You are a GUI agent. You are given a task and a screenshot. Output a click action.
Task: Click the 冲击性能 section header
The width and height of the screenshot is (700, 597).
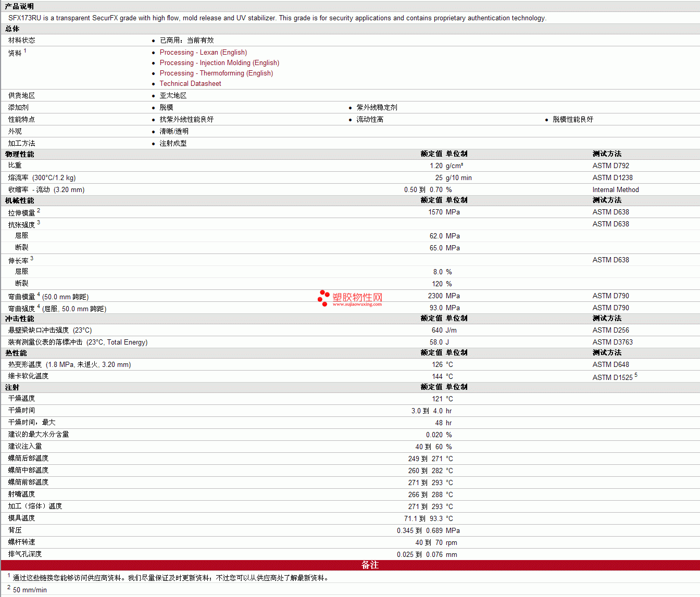(x=20, y=319)
